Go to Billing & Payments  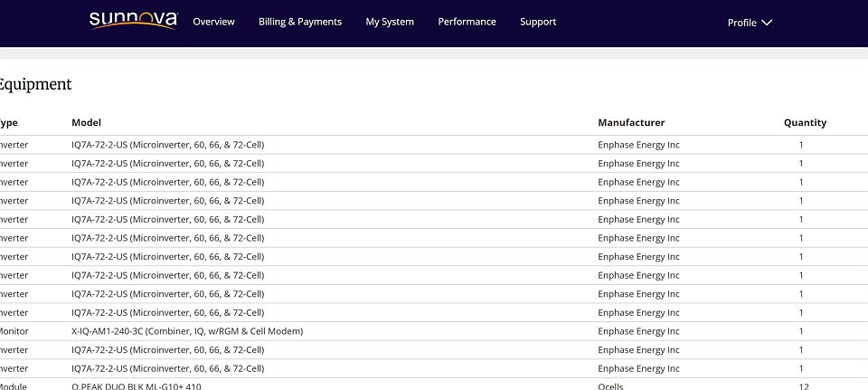coord(300,22)
